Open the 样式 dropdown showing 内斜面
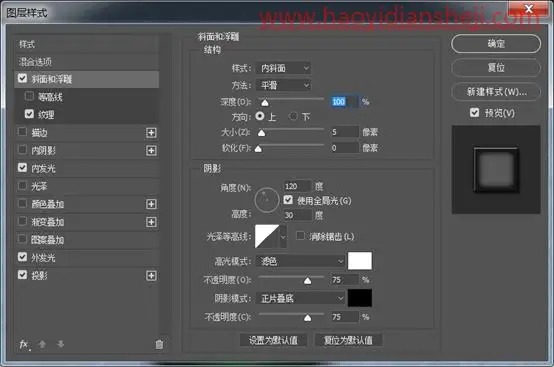The height and width of the screenshot is (367, 554). pos(283,68)
